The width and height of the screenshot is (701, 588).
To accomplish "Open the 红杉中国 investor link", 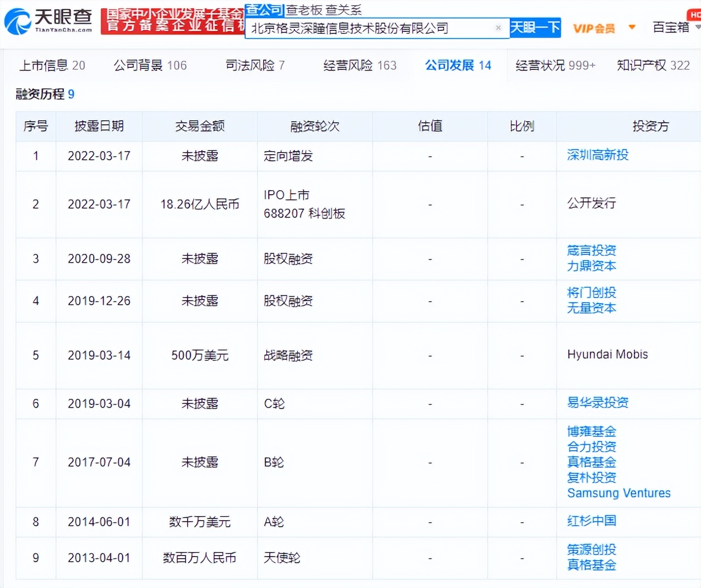I will 592,521.
